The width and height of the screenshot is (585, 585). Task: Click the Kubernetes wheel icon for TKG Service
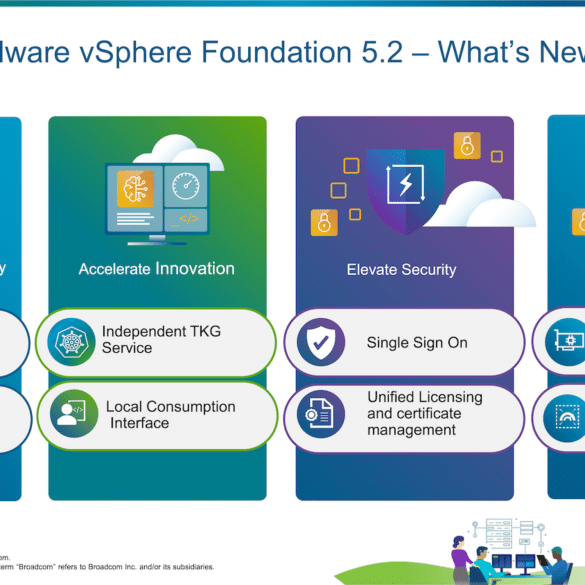point(71,342)
